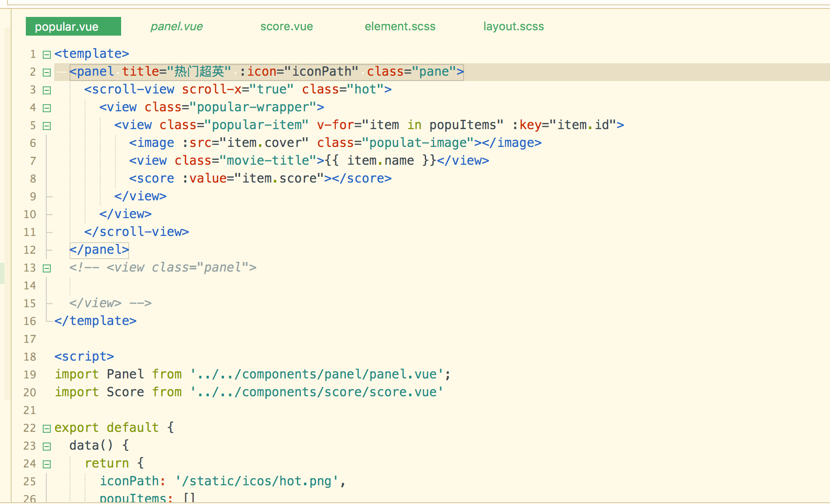The width and height of the screenshot is (830, 504).
Task: Place cursor on {{ item.name }} expression
Action: click(x=381, y=160)
